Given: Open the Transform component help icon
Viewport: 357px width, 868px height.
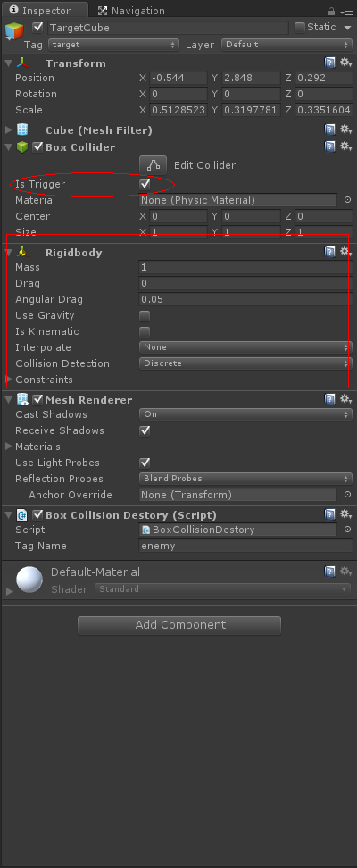Looking at the screenshot, I should coord(330,63).
